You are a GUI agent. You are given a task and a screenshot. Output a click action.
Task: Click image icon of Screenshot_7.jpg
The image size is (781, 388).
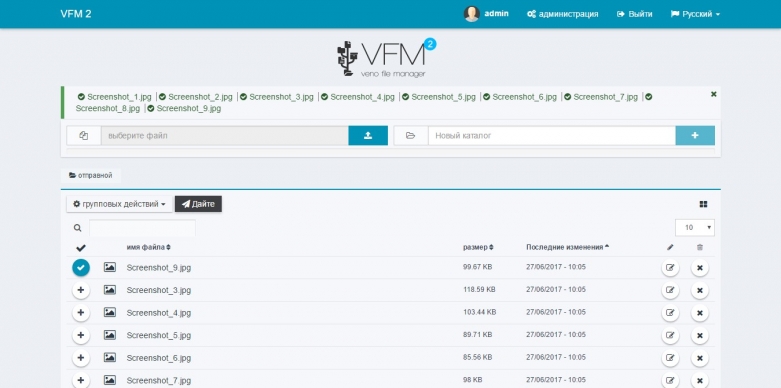(x=110, y=380)
